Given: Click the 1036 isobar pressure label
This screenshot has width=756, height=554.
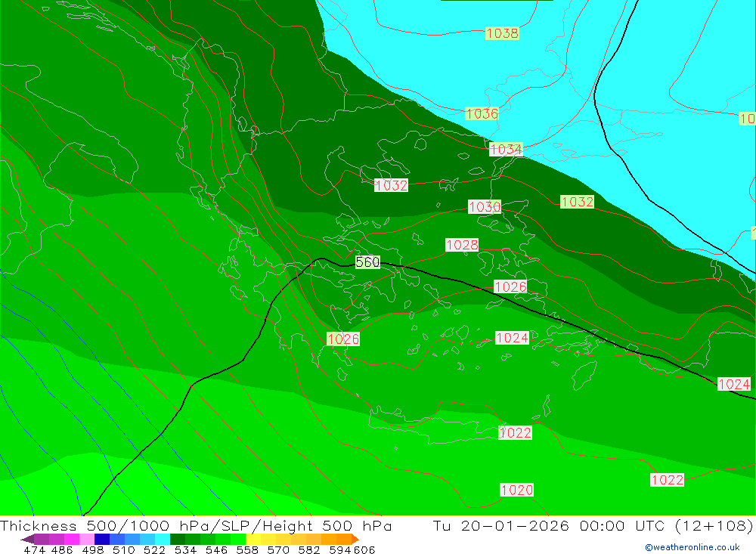Looking at the screenshot, I should (x=482, y=114).
